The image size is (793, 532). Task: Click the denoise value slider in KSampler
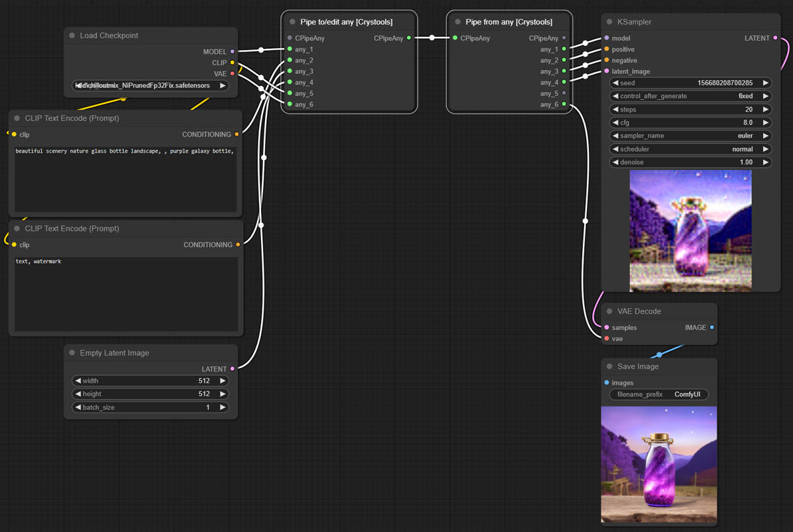[691, 162]
